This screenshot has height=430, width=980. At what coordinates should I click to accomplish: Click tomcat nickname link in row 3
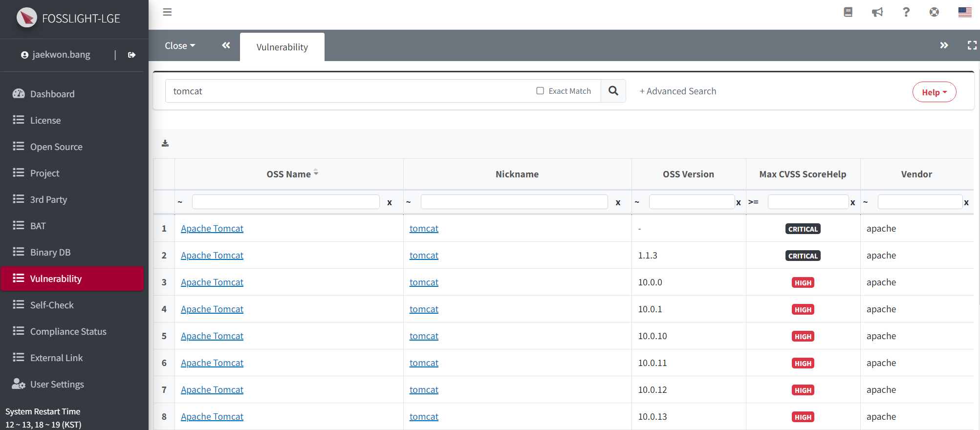[x=424, y=282]
